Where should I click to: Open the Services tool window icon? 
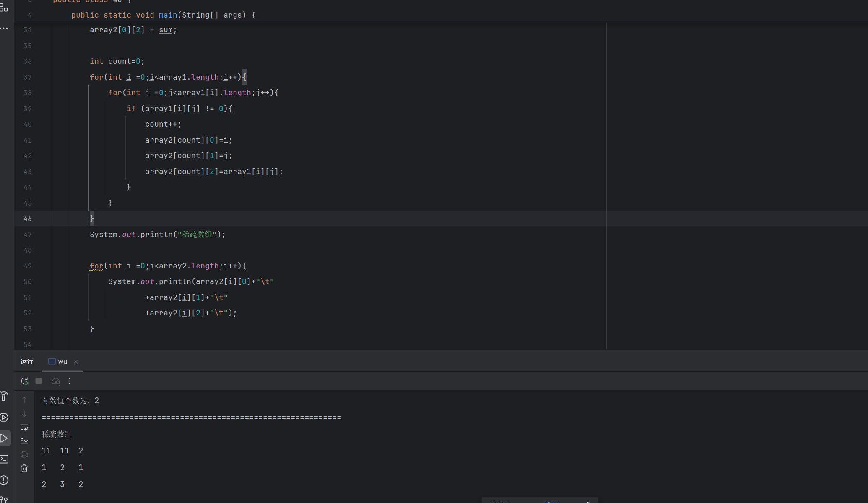tap(4, 417)
